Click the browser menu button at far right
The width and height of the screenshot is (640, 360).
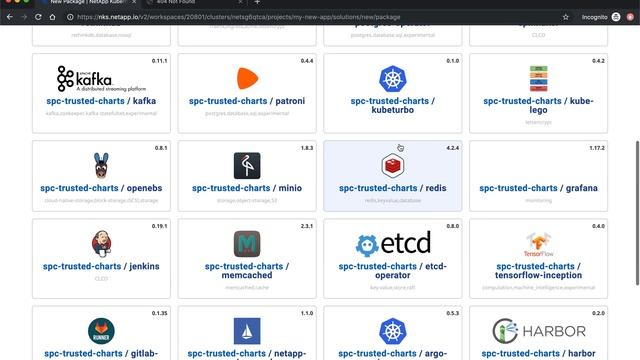631,17
